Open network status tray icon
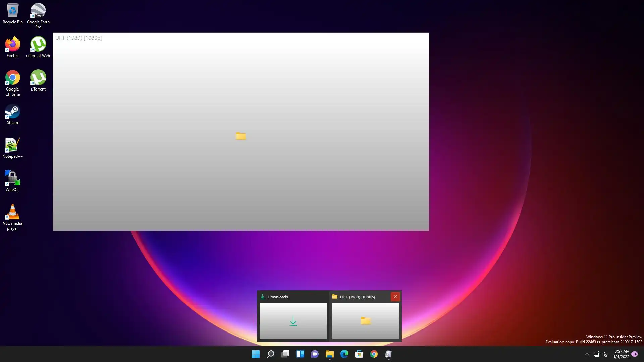This screenshot has width=644, height=362. coord(596,354)
